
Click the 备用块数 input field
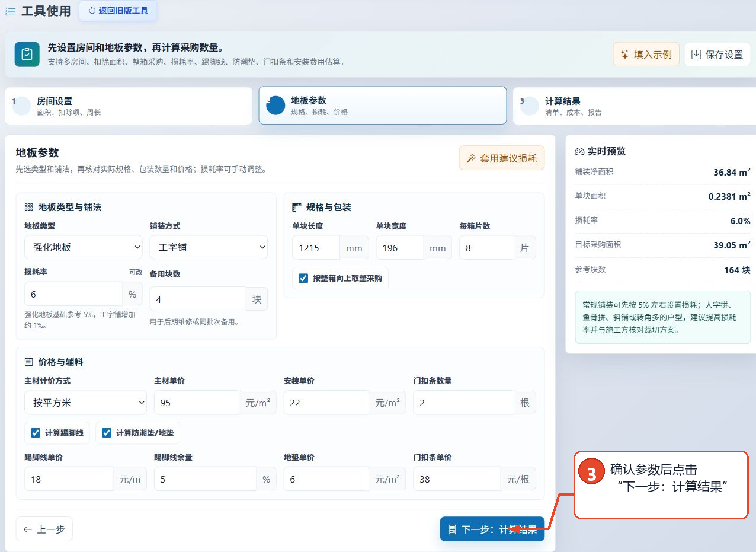coord(198,299)
